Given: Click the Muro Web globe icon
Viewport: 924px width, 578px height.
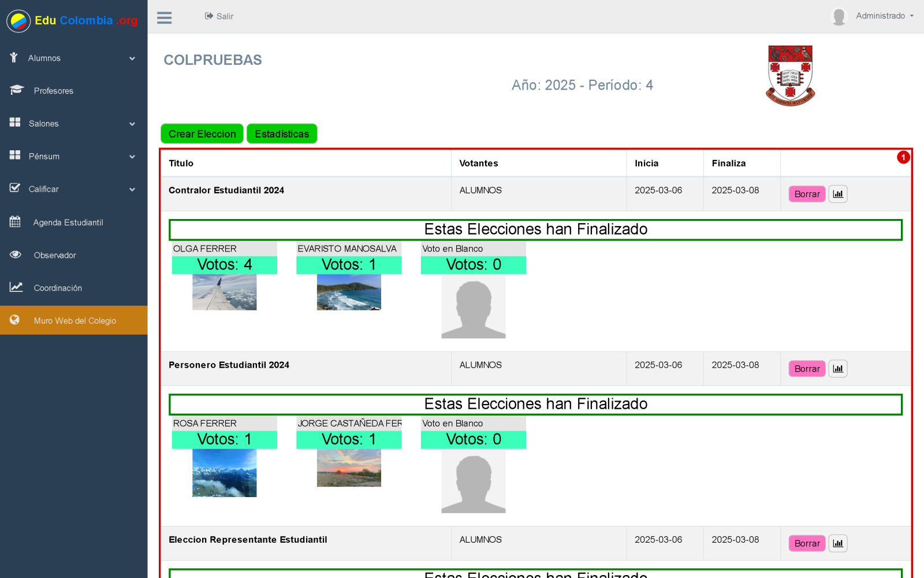Looking at the screenshot, I should 15,320.
